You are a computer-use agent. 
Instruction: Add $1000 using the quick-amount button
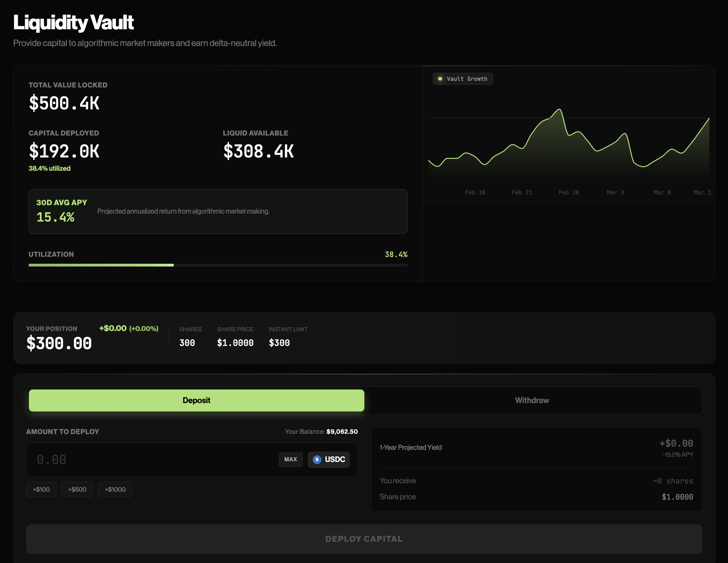click(115, 489)
